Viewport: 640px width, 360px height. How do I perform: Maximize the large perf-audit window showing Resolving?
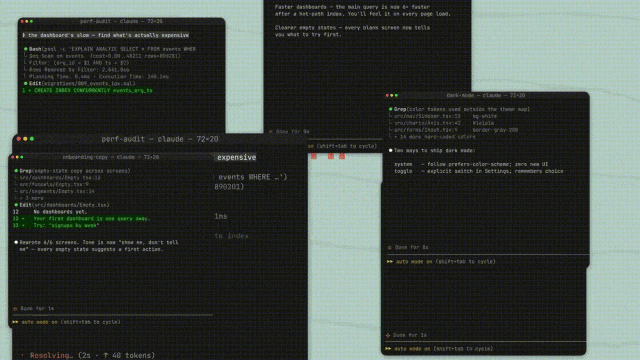[x=32, y=139]
